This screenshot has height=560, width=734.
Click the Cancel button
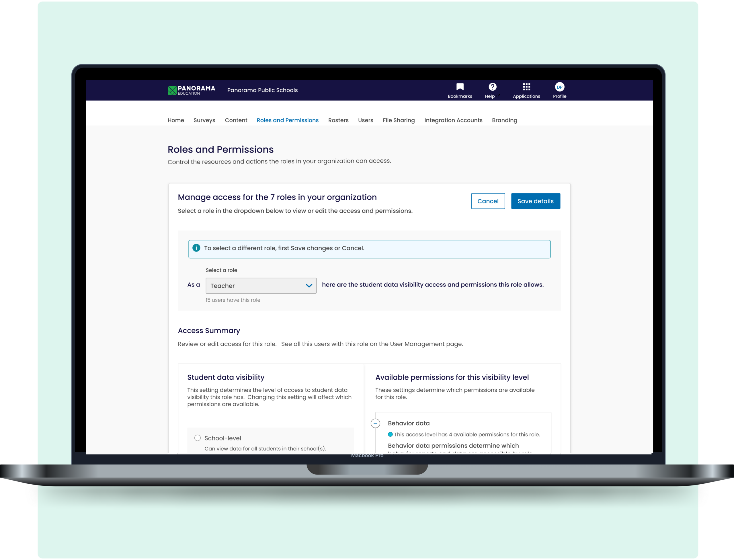click(488, 201)
